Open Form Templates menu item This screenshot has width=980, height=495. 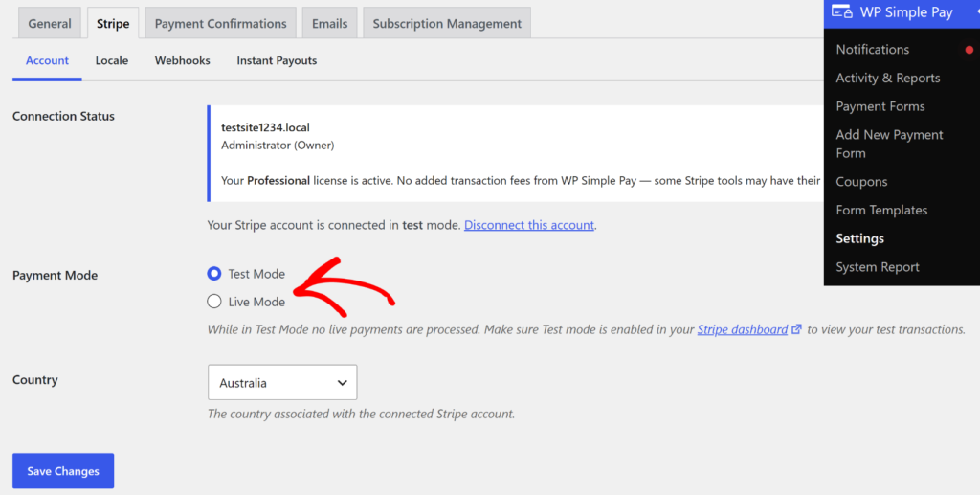881,210
